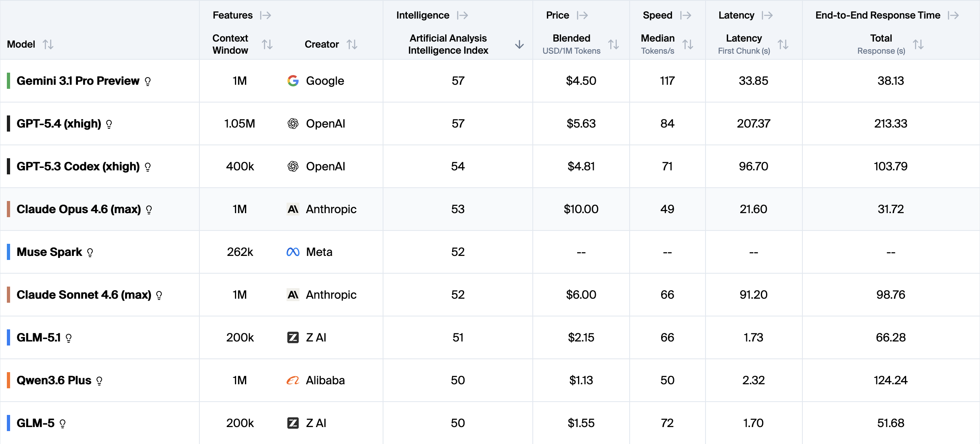Sort by Creator column
This screenshot has height=444, width=980.
coord(352,44)
